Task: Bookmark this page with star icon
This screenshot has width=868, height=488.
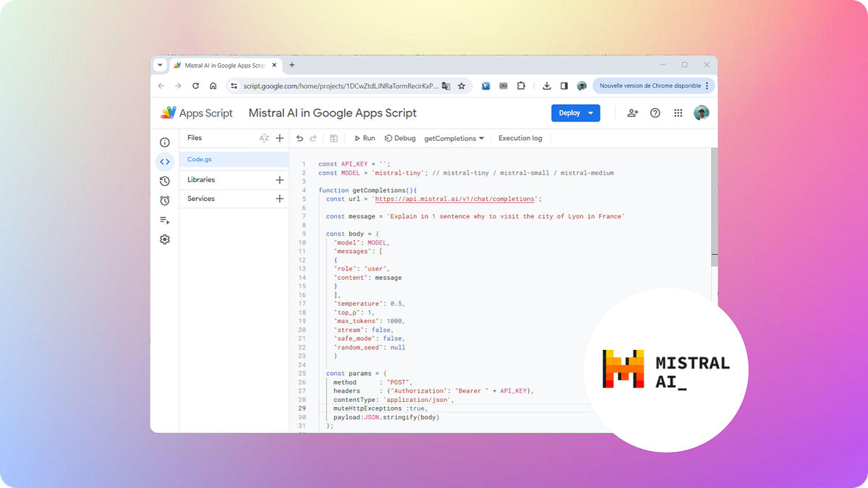Action: pyautogui.click(x=461, y=85)
